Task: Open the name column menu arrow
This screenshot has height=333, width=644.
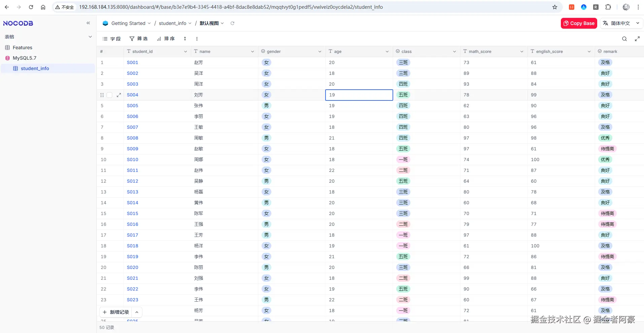Action: pyautogui.click(x=252, y=52)
